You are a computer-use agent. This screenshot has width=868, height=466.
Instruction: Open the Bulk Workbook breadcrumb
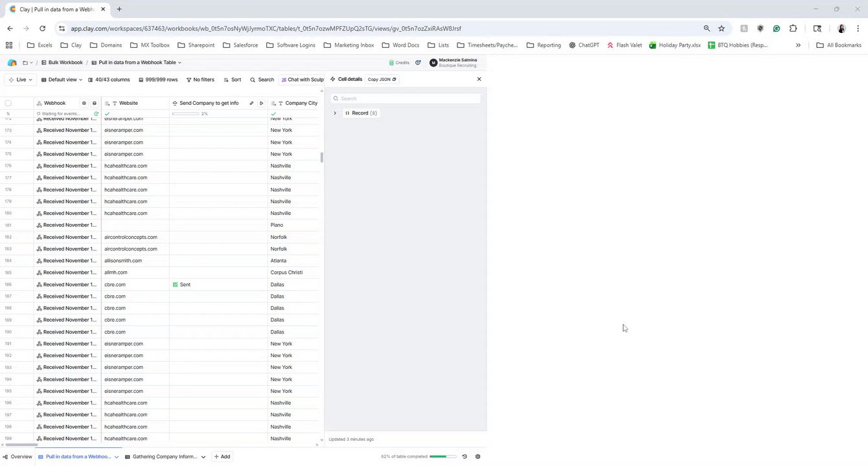62,63
